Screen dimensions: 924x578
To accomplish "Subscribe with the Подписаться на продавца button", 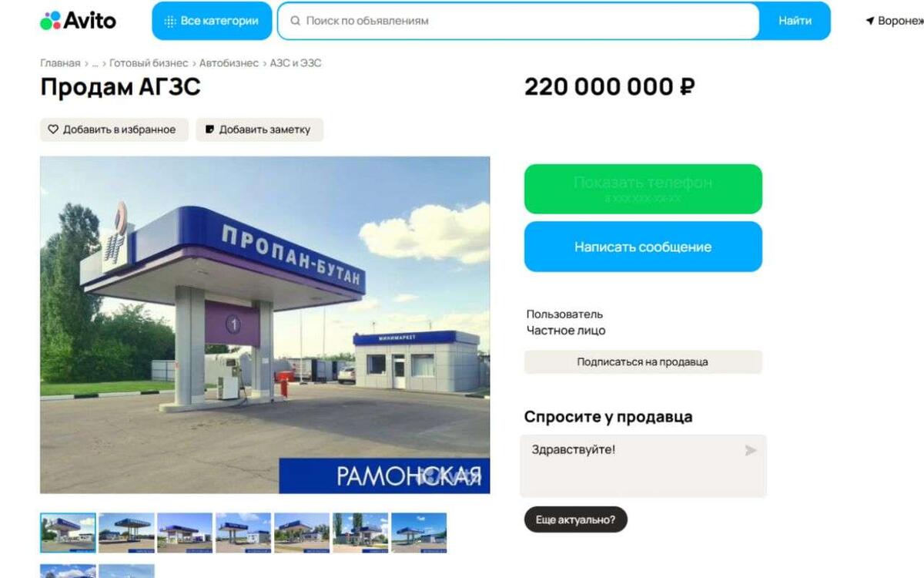I will pos(643,361).
